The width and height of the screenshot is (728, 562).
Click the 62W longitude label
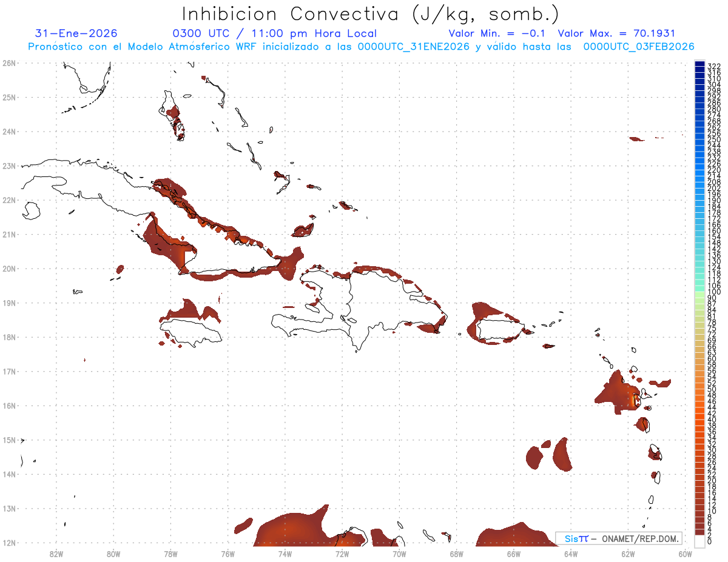pos(628,553)
